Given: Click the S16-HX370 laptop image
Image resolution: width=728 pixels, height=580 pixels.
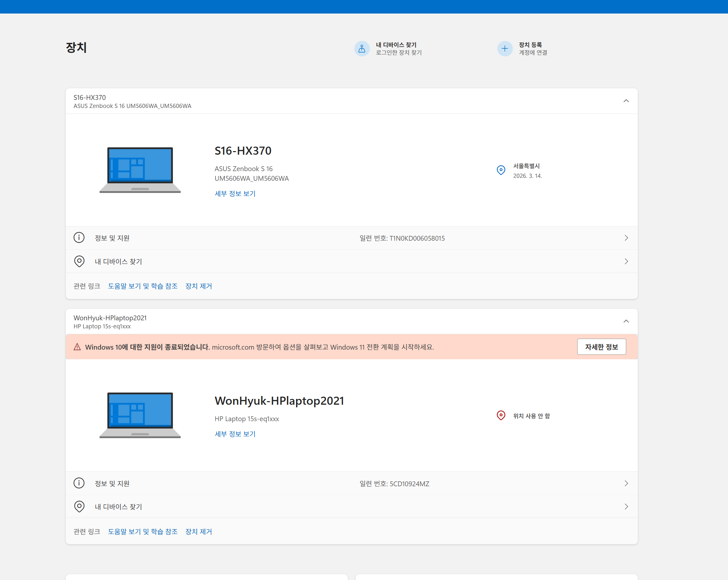Looking at the screenshot, I should [140, 170].
